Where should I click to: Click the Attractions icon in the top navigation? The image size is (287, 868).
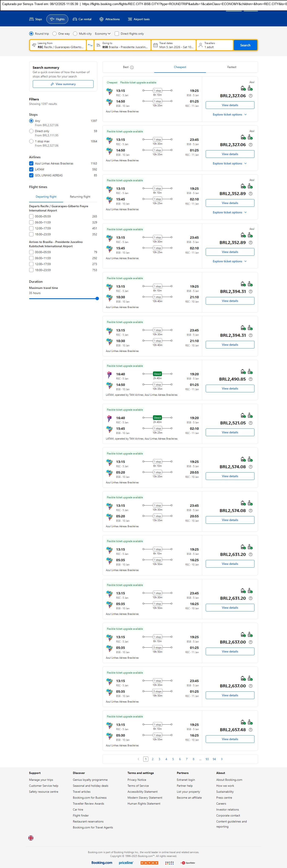tap(101, 19)
